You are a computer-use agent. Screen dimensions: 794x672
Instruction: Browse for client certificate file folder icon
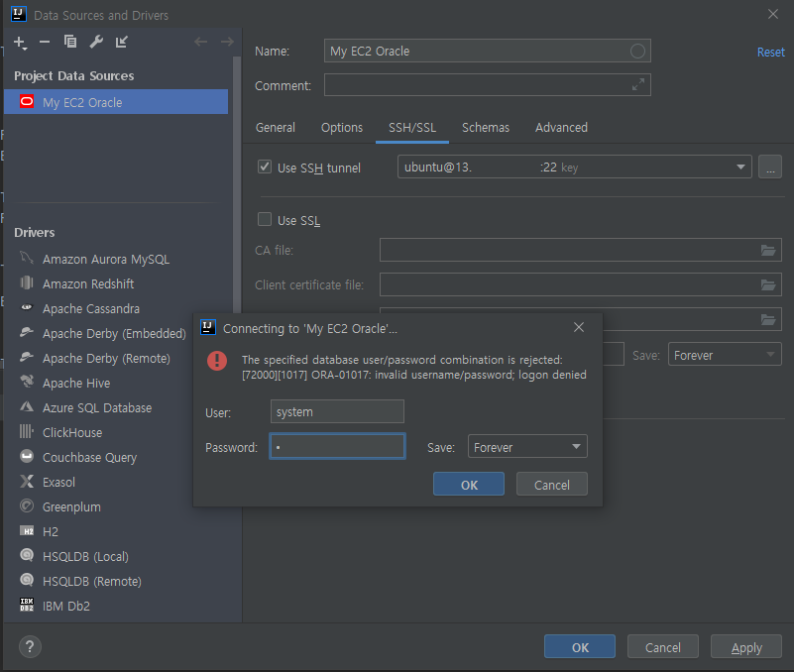(768, 285)
